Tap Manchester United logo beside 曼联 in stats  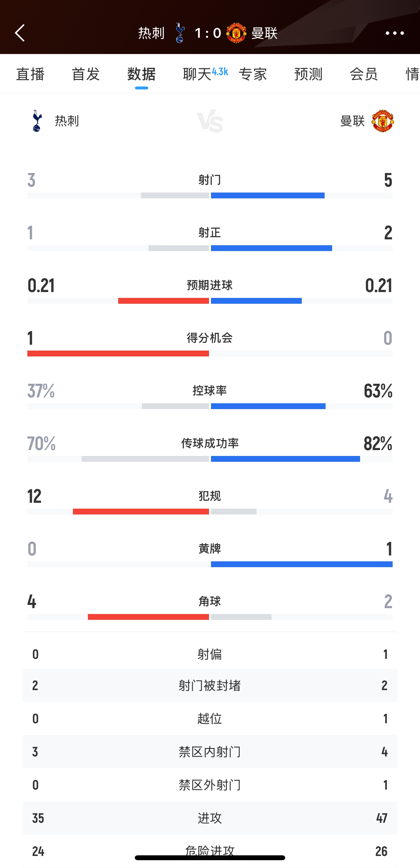point(383,121)
